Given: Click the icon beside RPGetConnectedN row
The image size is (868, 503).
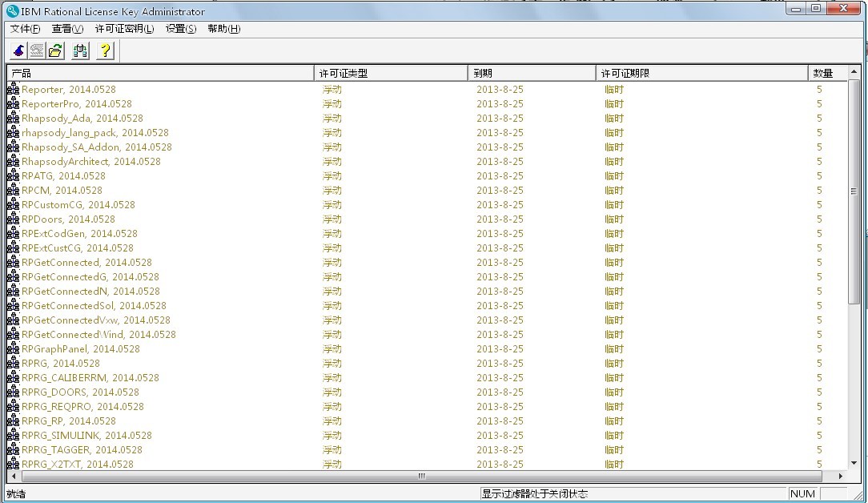Looking at the screenshot, I should pyautogui.click(x=14, y=291).
